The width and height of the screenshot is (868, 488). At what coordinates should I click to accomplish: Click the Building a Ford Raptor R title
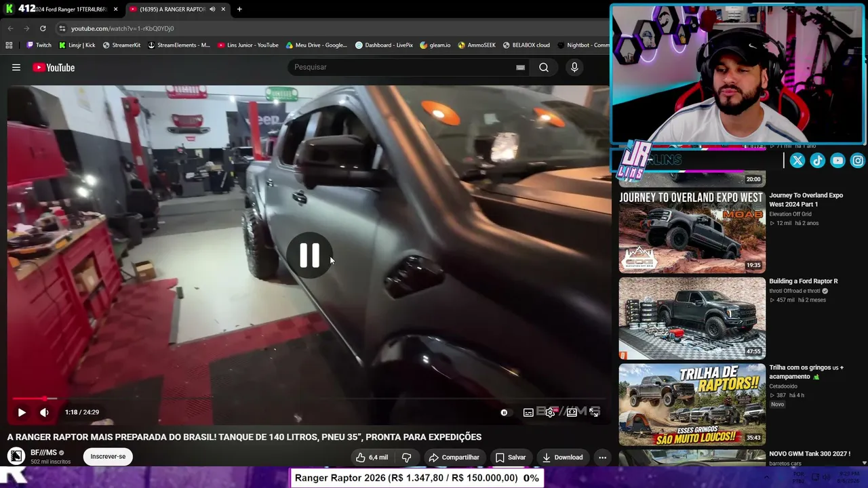(803, 281)
